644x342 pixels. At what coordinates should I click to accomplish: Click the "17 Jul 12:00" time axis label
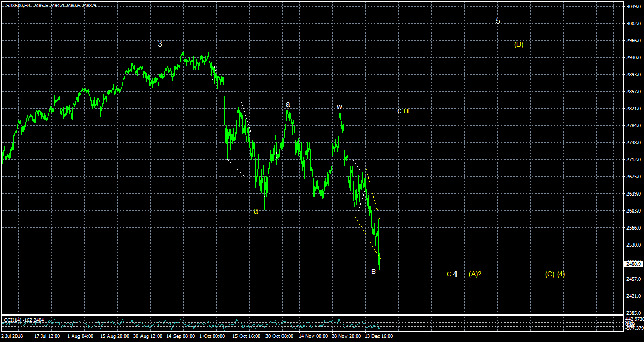(47, 336)
